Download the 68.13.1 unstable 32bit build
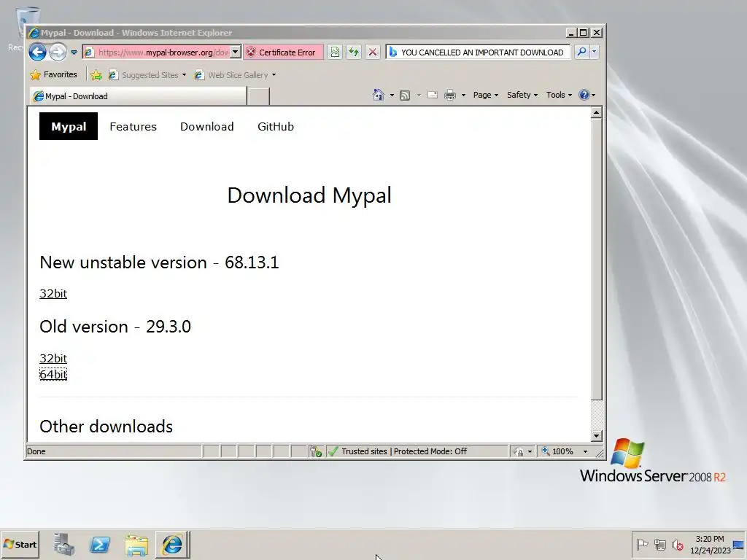 (x=53, y=293)
